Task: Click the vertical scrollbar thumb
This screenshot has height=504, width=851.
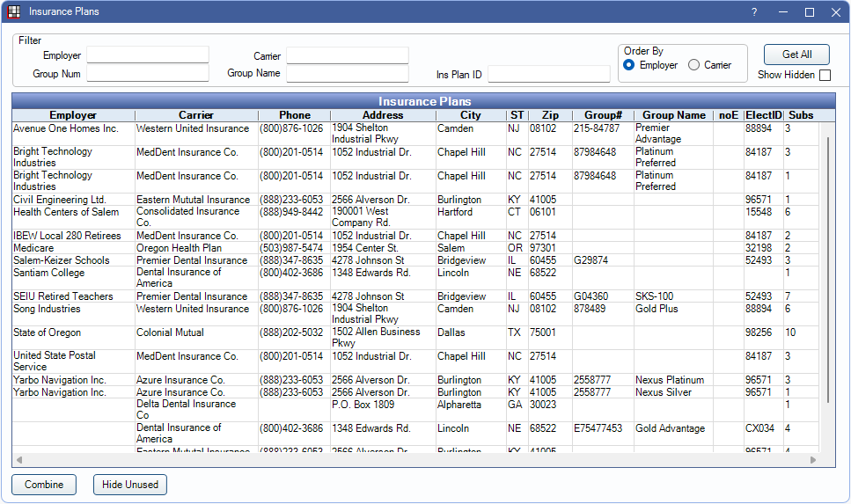Action: [x=827, y=270]
